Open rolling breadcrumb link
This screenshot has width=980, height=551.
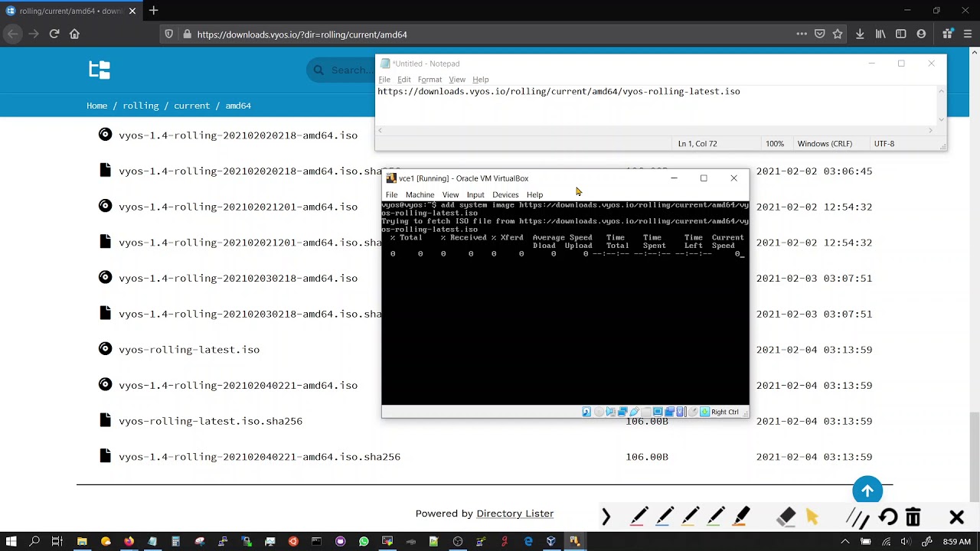tap(141, 106)
